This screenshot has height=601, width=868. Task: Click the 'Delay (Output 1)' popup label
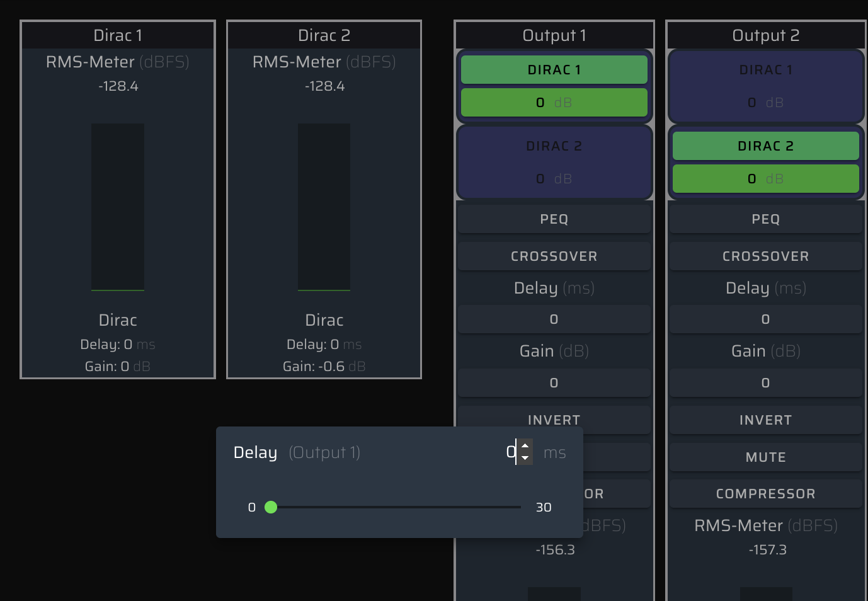tap(297, 452)
